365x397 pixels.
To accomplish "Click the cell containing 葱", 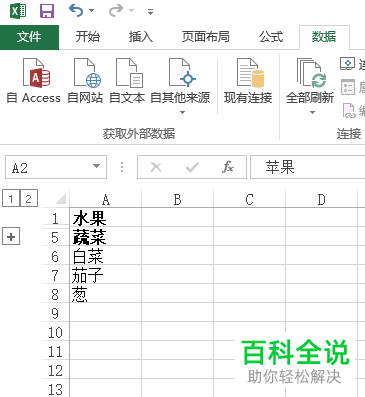I will point(106,294).
